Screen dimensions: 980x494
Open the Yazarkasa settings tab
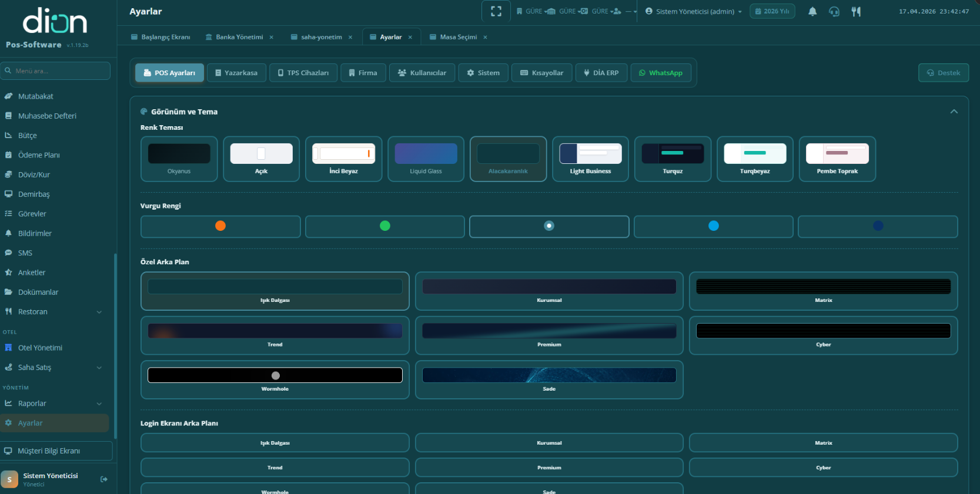point(236,73)
